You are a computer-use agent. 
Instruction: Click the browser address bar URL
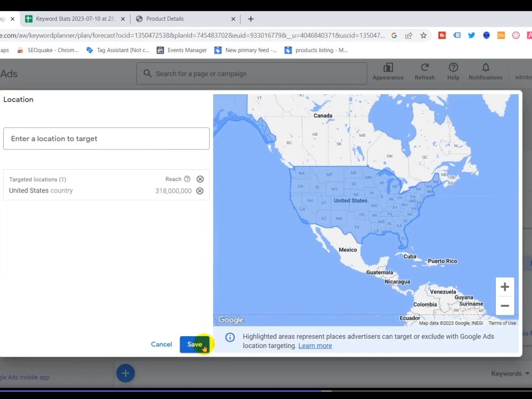pyautogui.click(x=193, y=35)
